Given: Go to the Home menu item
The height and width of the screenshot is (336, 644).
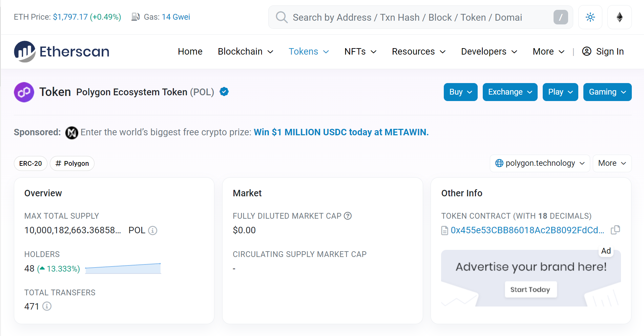Looking at the screenshot, I should (190, 52).
